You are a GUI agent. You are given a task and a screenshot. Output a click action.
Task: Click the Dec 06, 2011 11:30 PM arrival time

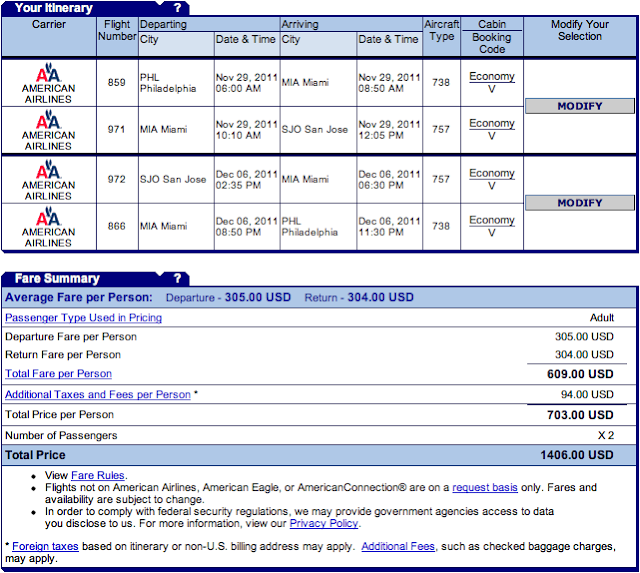pyautogui.click(x=389, y=227)
